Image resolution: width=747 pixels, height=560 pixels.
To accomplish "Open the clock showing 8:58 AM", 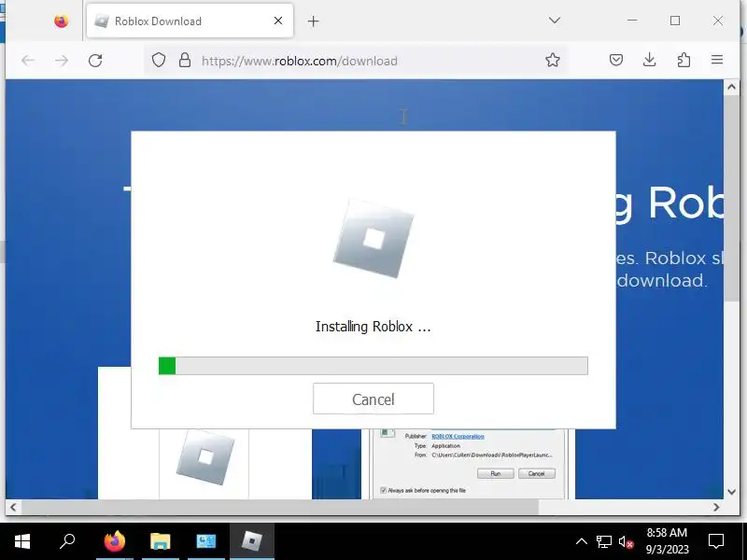I will 667,541.
